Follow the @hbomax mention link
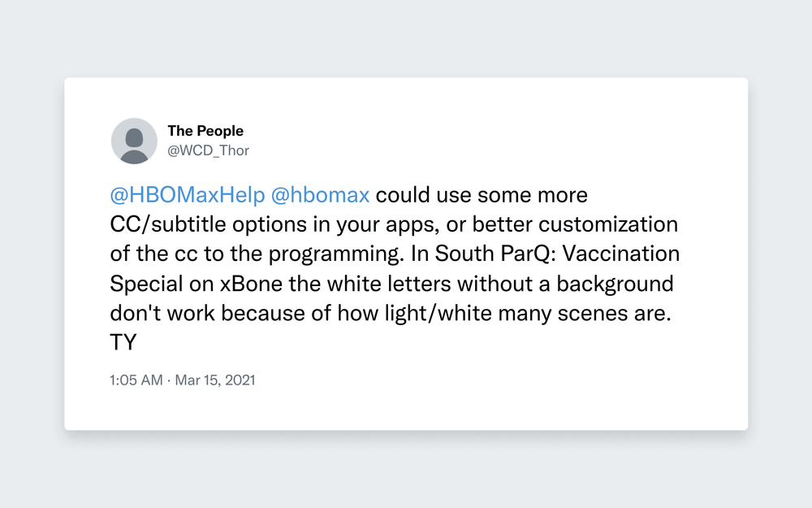Screen dimensions: 812x508 320,195
